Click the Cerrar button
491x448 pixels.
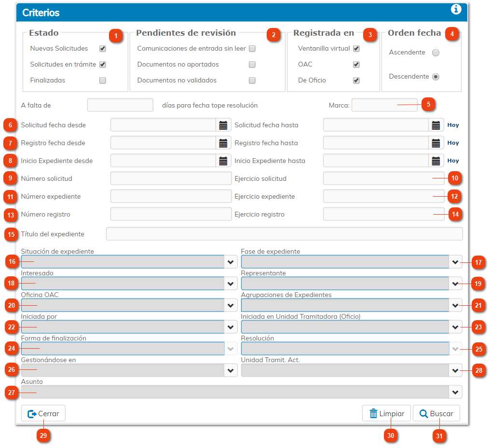click(43, 414)
